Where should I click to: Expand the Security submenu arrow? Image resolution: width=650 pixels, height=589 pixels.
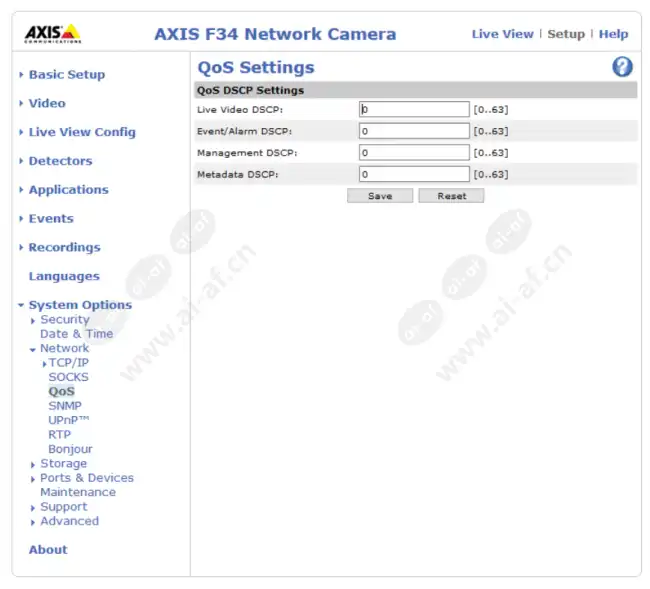pos(33,320)
